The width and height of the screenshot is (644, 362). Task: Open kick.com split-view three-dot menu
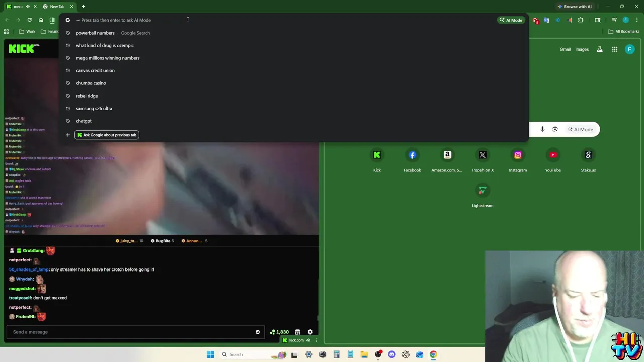point(316,340)
